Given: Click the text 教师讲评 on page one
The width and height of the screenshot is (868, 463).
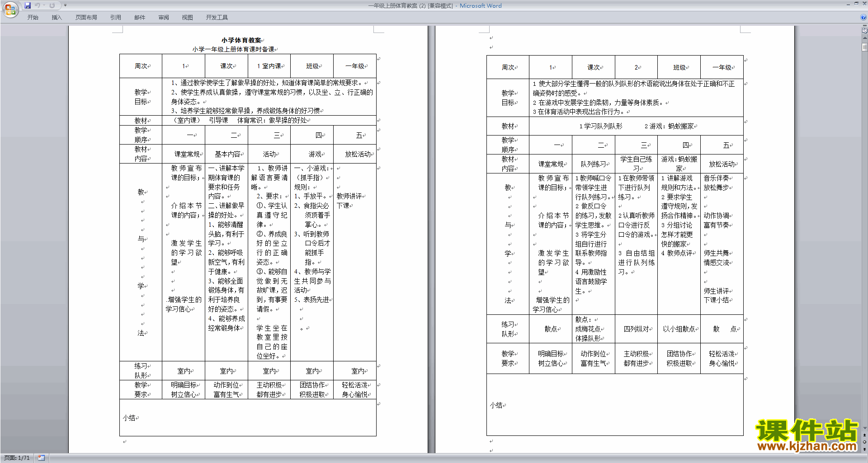Looking at the screenshot, I should coord(349,196).
